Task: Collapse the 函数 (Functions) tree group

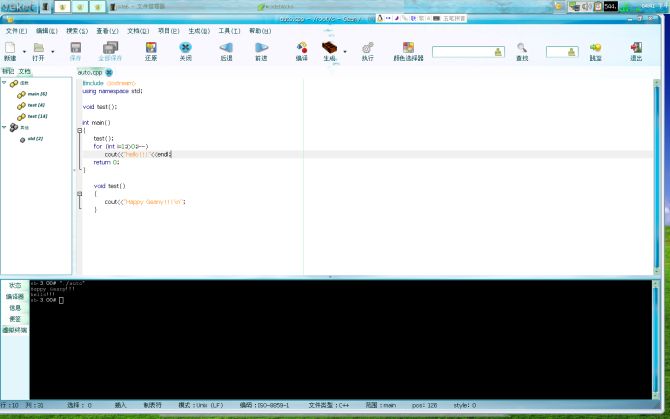Action: 4,83
